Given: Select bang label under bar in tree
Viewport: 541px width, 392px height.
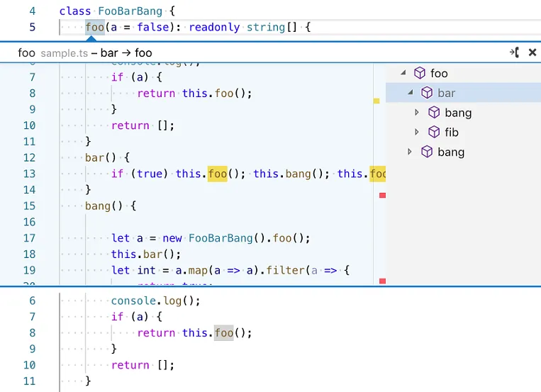Looking at the screenshot, I should [x=458, y=113].
